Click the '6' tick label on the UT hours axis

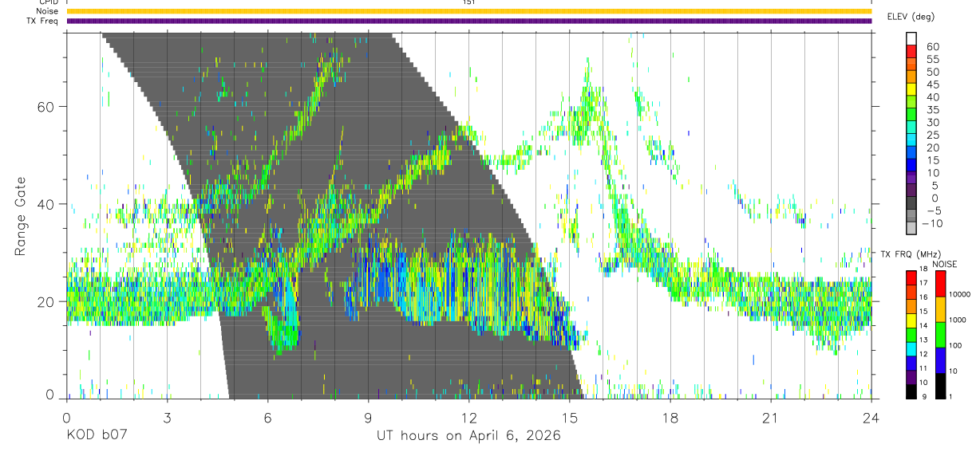[x=268, y=417]
